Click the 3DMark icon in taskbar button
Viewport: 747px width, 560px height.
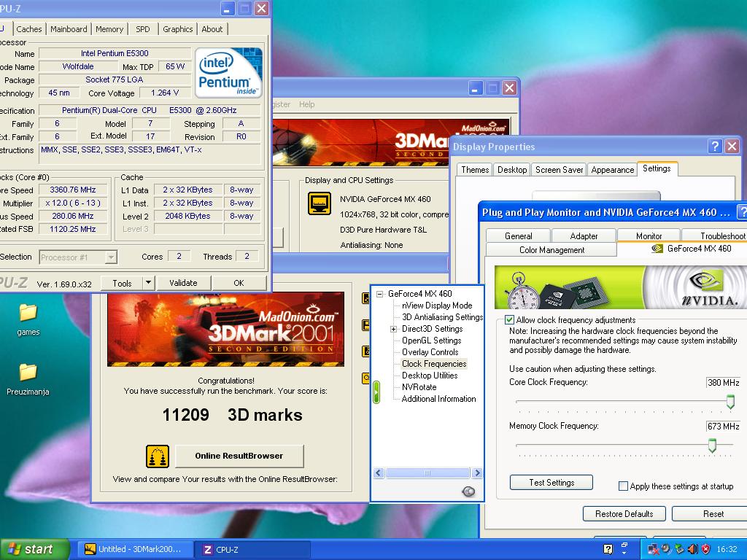click(x=90, y=550)
